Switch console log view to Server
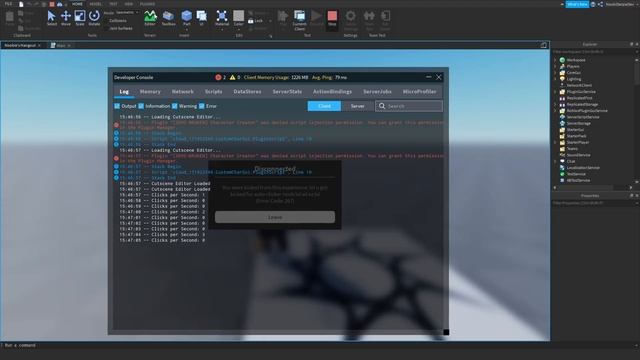The image size is (640, 360). (x=358, y=106)
